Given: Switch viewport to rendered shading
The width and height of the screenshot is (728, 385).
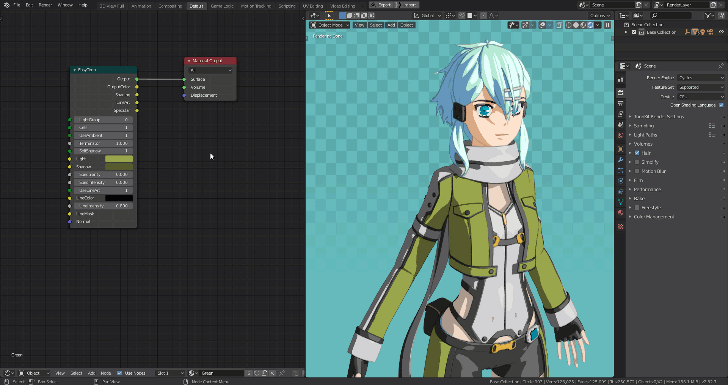Looking at the screenshot, I should click(590, 25).
